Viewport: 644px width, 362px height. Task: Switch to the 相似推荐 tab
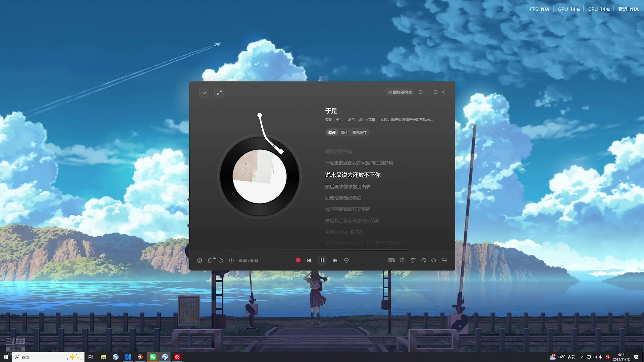tap(360, 132)
